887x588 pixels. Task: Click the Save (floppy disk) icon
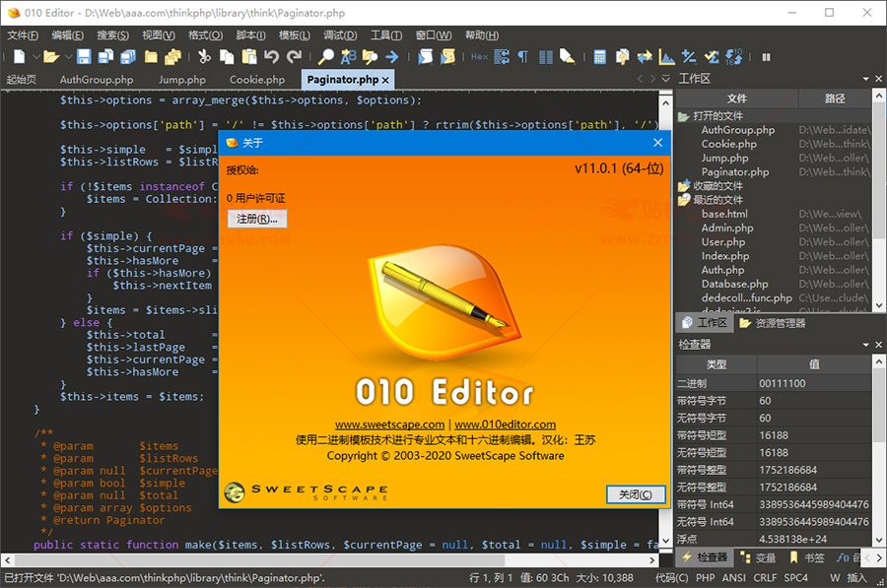84,57
